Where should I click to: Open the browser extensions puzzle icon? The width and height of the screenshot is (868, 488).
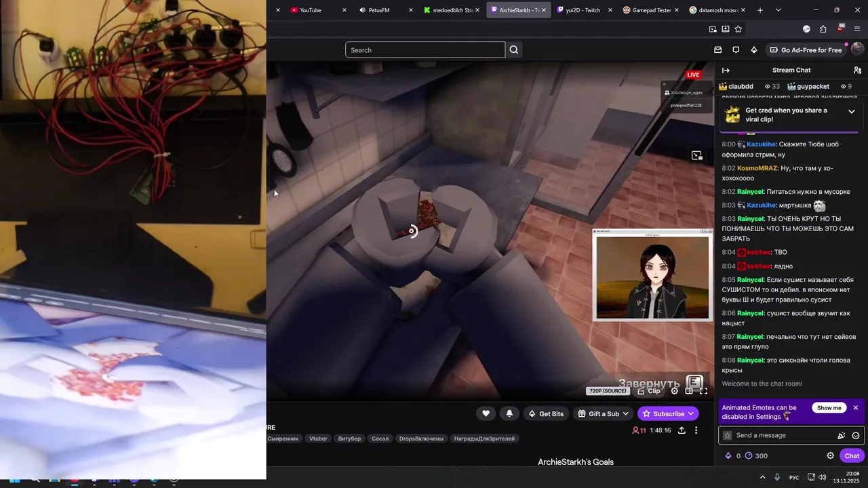pos(823,29)
